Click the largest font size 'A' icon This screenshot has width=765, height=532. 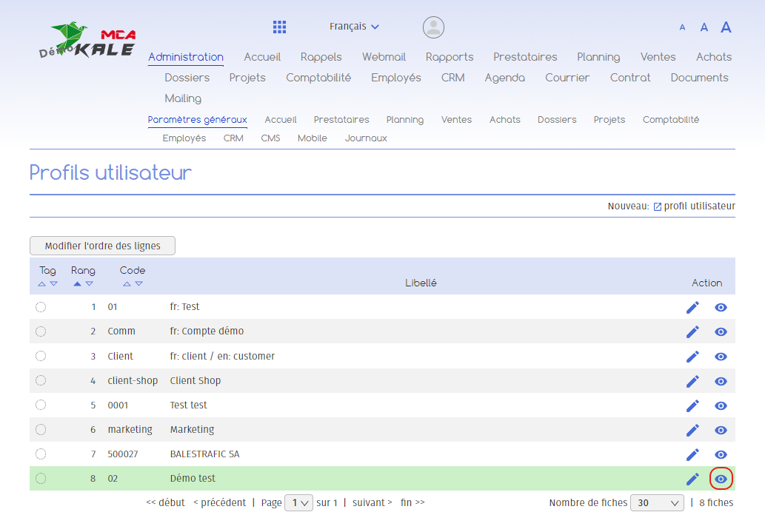726,27
